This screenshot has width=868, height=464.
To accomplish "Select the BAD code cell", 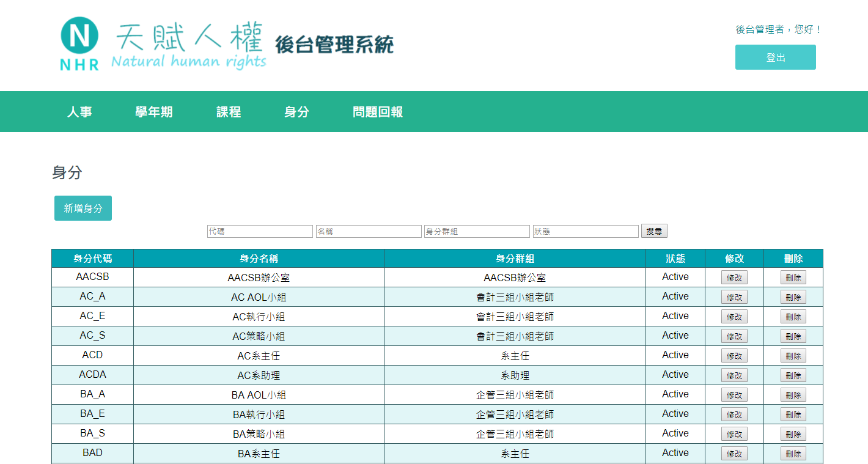I will tap(92, 453).
